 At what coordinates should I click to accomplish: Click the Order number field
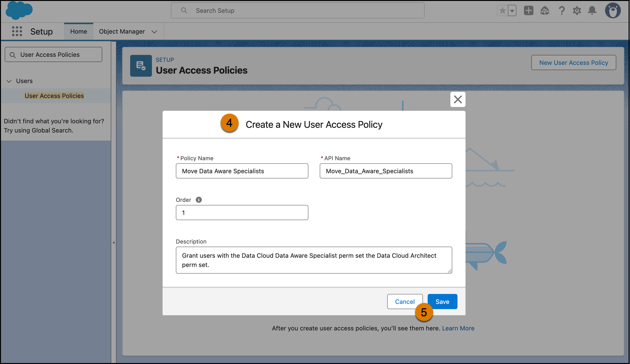242,213
